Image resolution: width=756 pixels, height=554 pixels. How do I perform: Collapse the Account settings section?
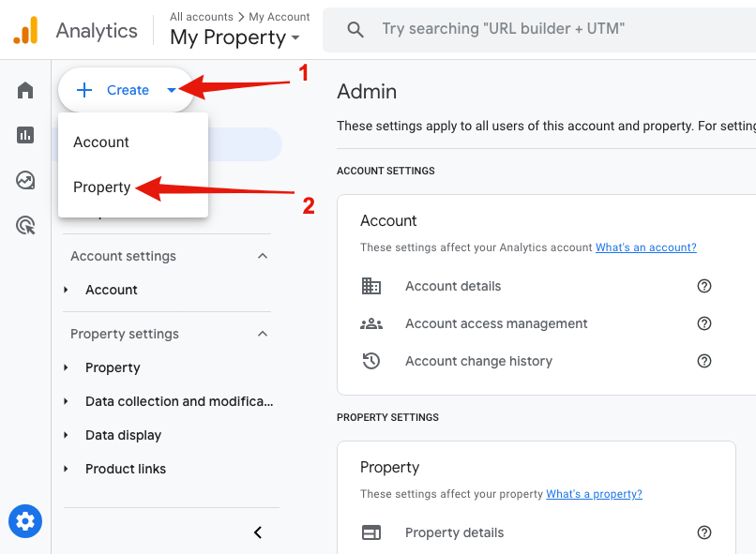click(x=263, y=256)
